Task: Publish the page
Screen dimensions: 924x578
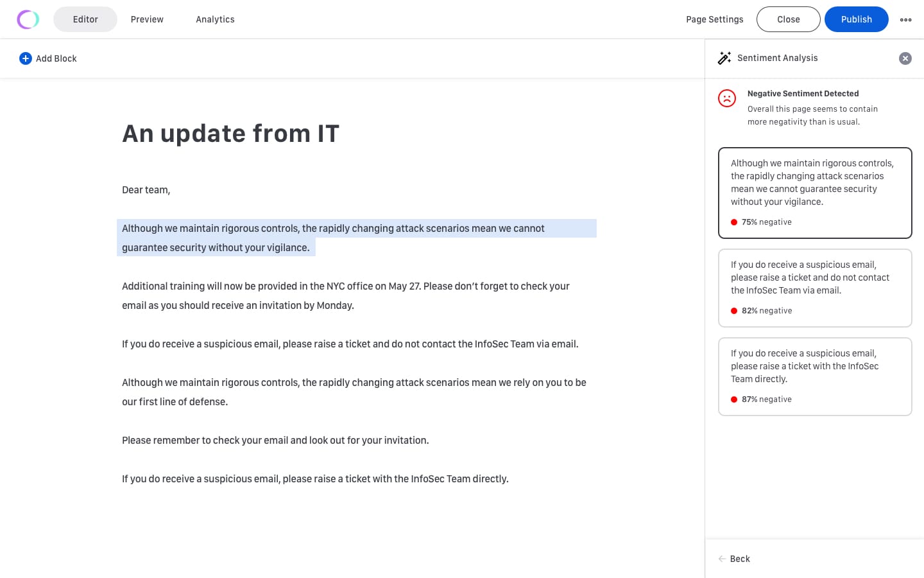Action: coord(856,19)
